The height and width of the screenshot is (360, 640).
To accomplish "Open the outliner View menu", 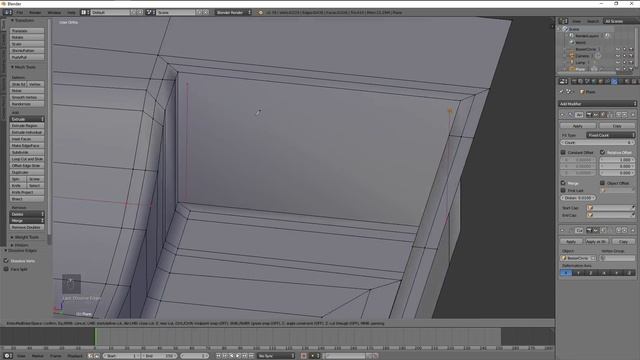I will pos(576,21).
